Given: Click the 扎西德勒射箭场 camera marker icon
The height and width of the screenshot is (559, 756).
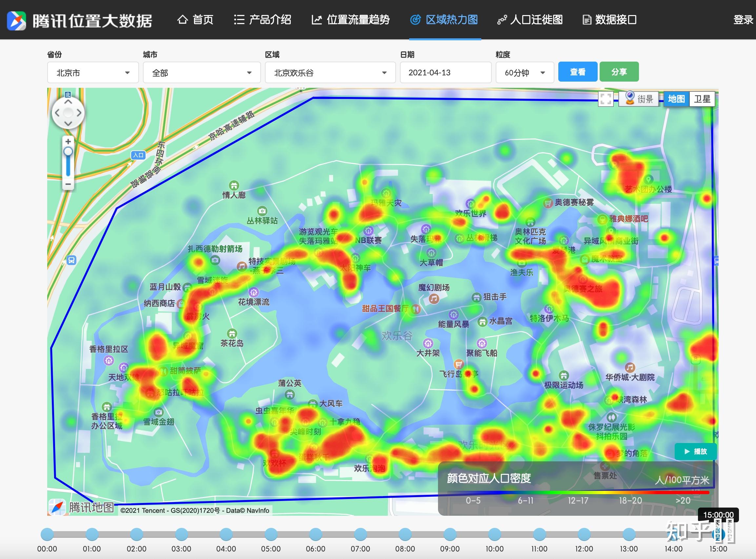Looking at the screenshot, I should coord(215,260).
